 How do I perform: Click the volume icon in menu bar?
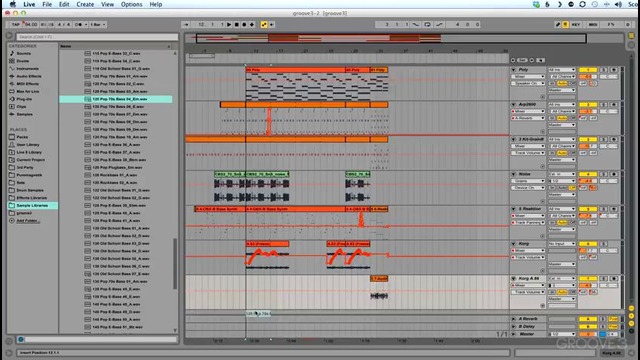(618, 4)
